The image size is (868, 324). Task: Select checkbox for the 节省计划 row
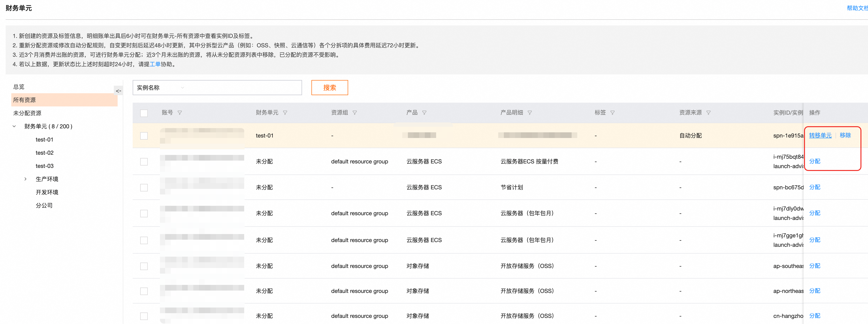coord(144,187)
